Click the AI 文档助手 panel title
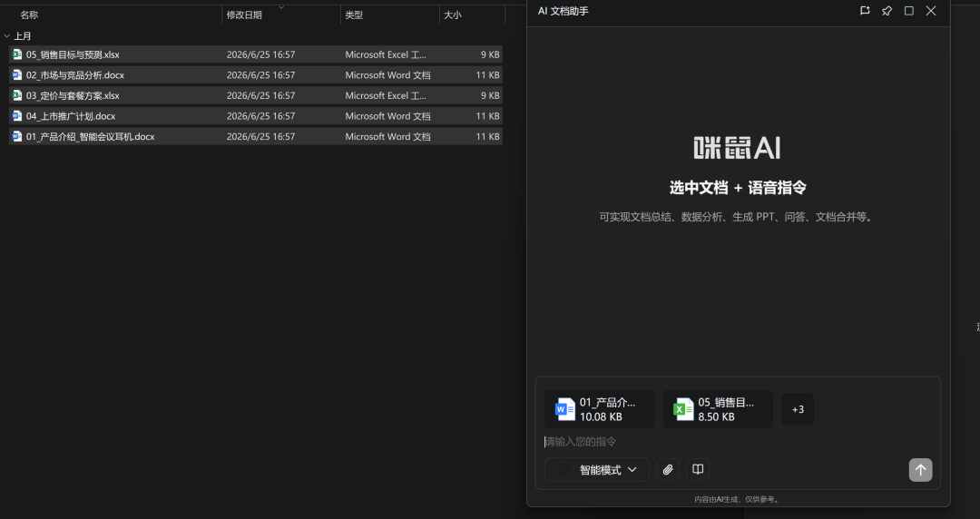The height and width of the screenshot is (519, 980). tap(563, 11)
